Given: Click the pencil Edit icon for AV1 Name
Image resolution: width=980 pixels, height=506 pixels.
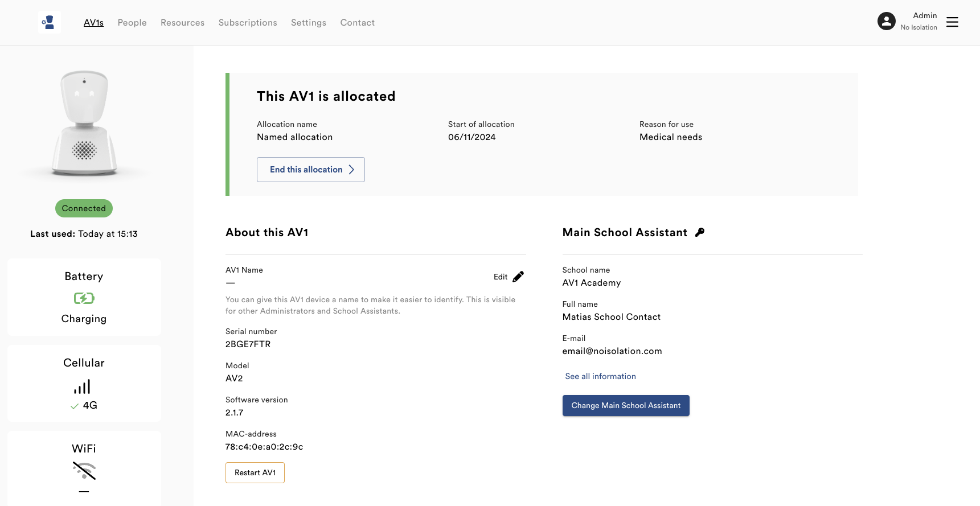Looking at the screenshot, I should click(x=518, y=277).
